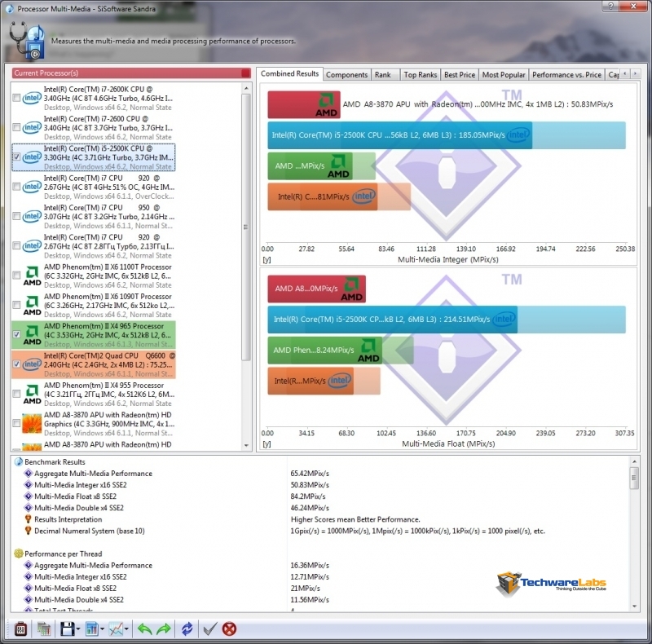Click AMD logo beside Phenom II X6 1090T
Viewport: 652px width, 644px height.
32,306
